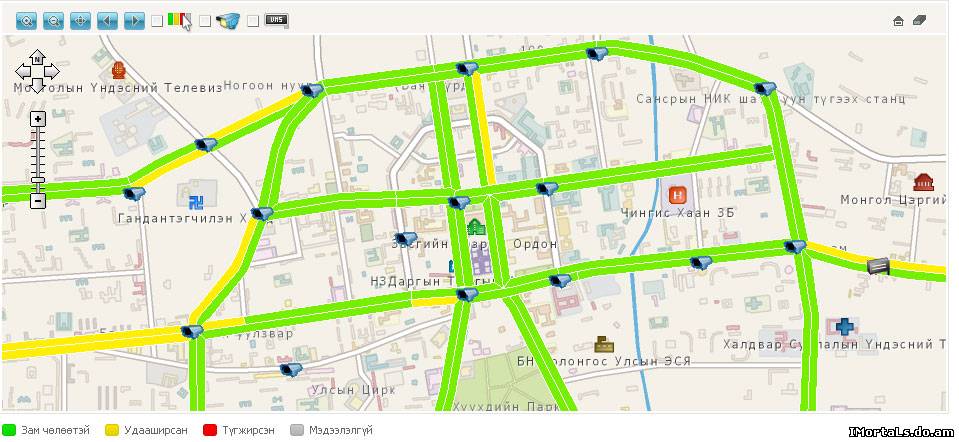This screenshot has height=442, width=959.
Task: Toggle the VMS sign layer checkbox
Action: pos(253,21)
